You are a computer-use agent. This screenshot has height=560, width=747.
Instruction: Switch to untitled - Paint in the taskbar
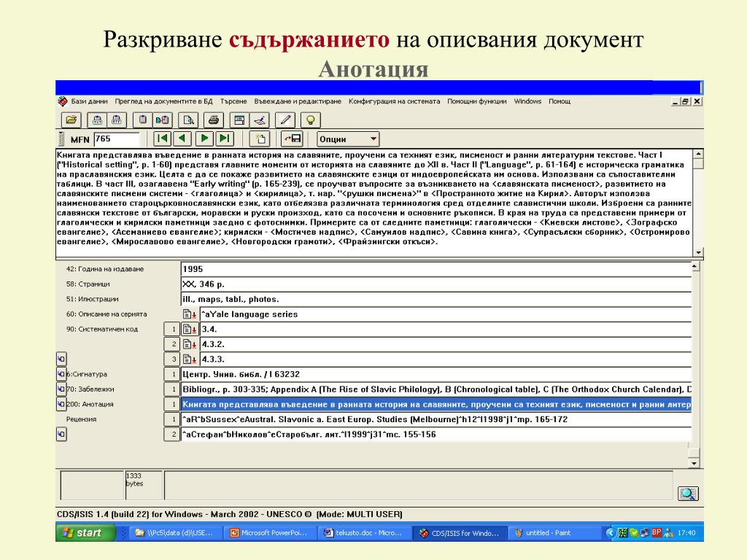point(553,533)
